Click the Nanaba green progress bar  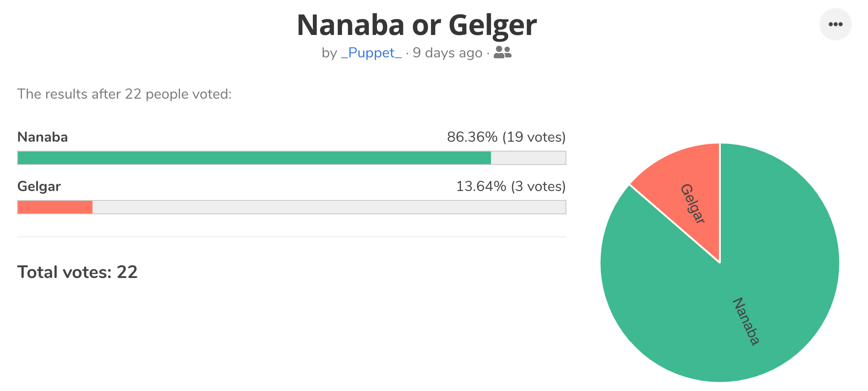point(254,158)
